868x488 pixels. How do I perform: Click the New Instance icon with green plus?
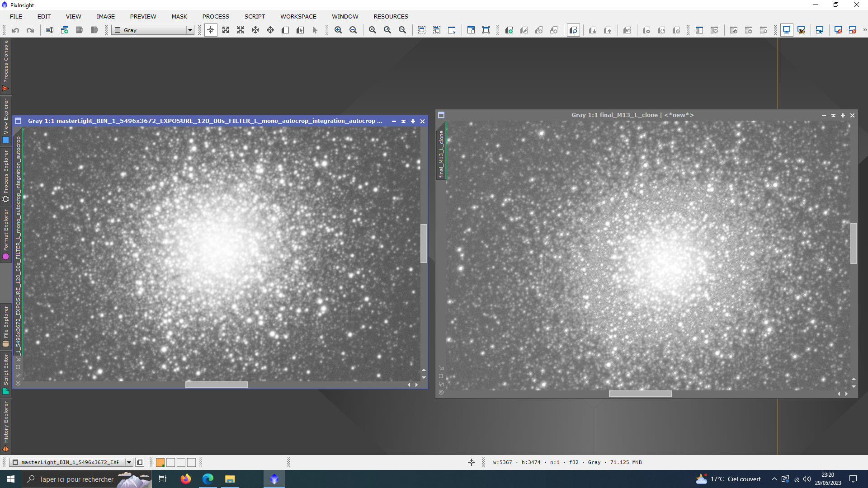click(509, 30)
